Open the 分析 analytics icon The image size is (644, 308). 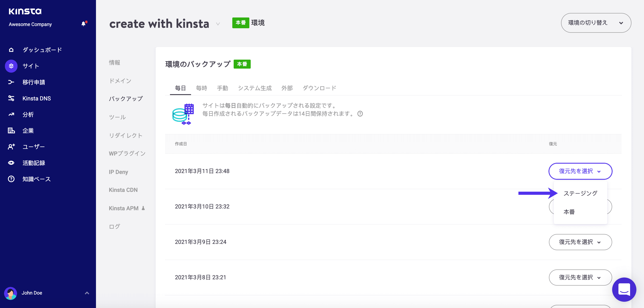(11, 115)
